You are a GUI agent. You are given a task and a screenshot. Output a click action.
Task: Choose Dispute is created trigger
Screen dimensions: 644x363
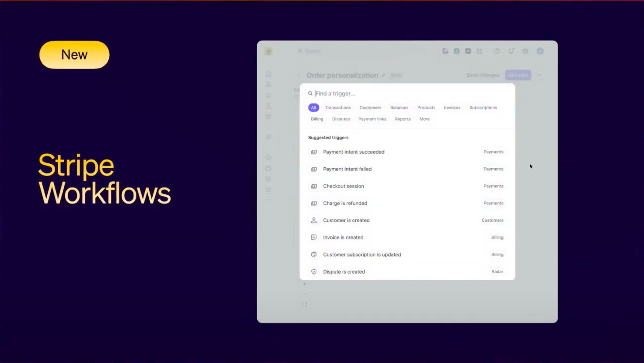[407, 272]
